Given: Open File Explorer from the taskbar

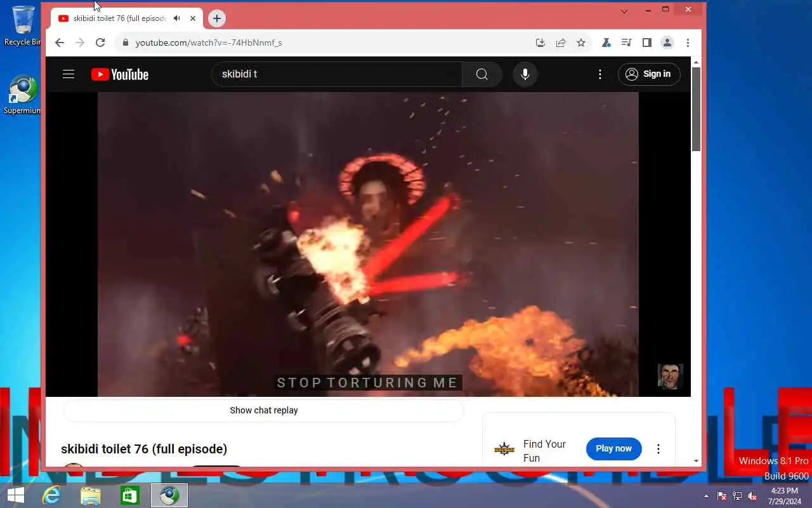Looking at the screenshot, I should (x=91, y=495).
